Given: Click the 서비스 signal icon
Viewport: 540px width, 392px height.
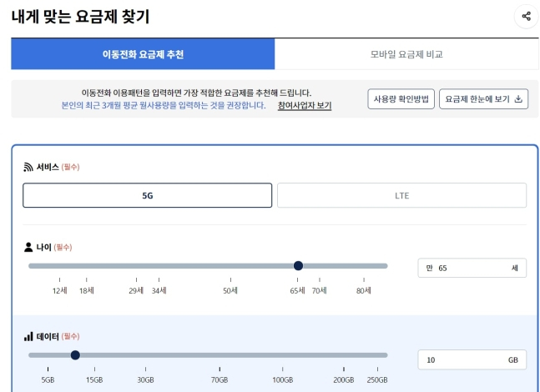Looking at the screenshot, I should [x=28, y=167].
